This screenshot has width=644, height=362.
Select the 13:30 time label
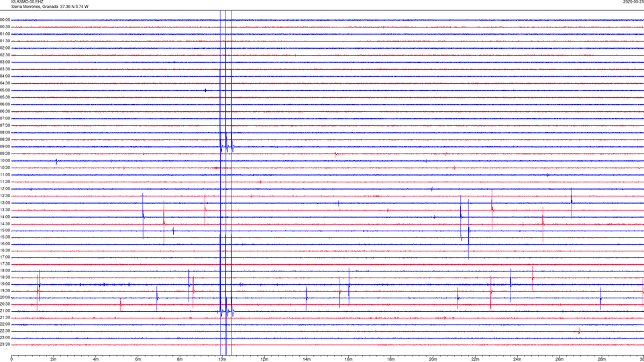click(5, 210)
